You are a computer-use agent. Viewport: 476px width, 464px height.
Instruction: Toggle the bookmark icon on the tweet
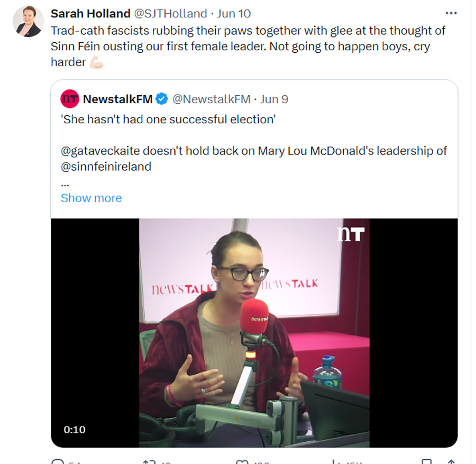click(x=427, y=462)
